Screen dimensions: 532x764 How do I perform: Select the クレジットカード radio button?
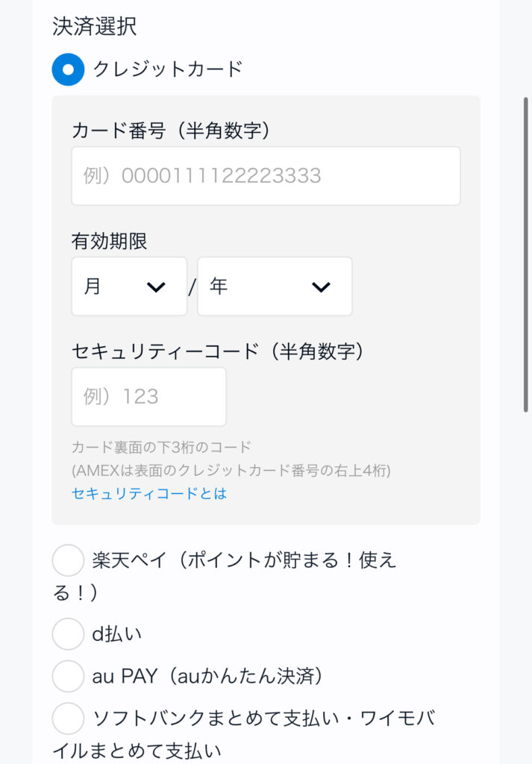(x=68, y=69)
